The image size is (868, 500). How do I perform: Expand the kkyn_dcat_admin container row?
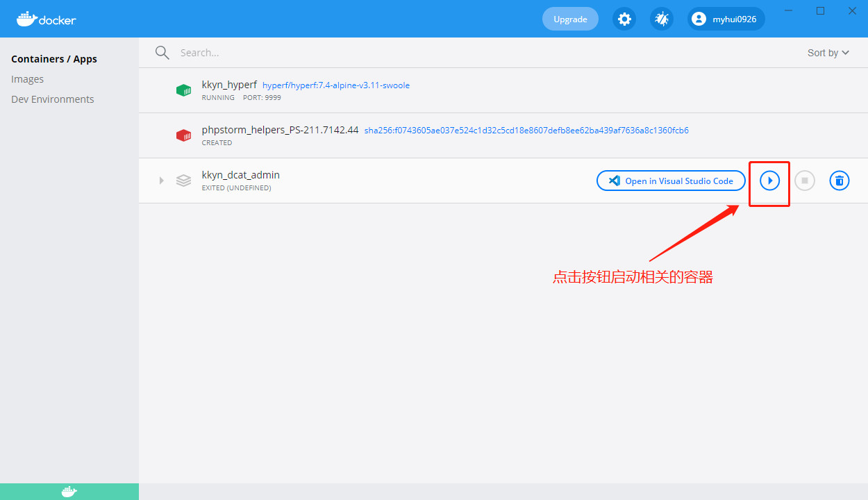coord(161,180)
